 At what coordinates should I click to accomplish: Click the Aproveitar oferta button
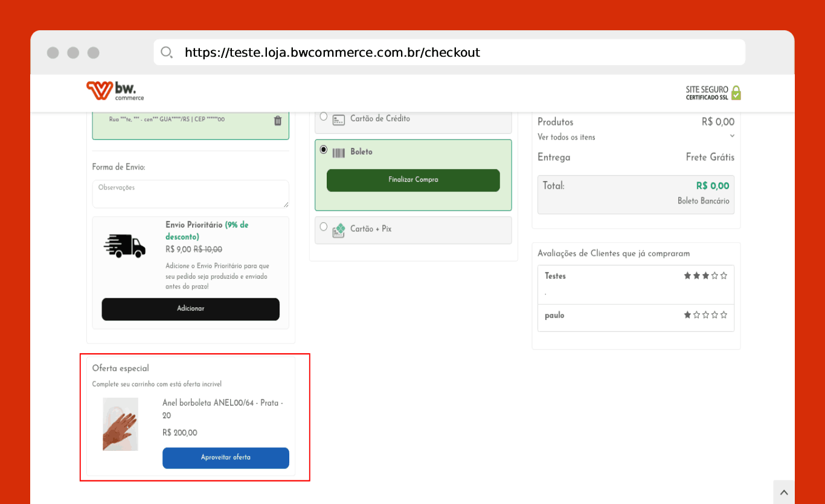tap(226, 458)
